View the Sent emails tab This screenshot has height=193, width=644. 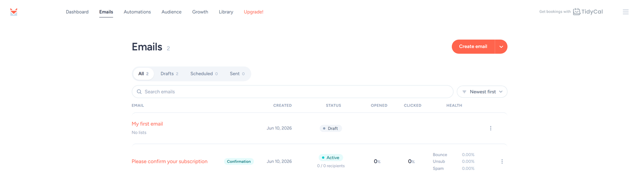(x=237, y=74)
